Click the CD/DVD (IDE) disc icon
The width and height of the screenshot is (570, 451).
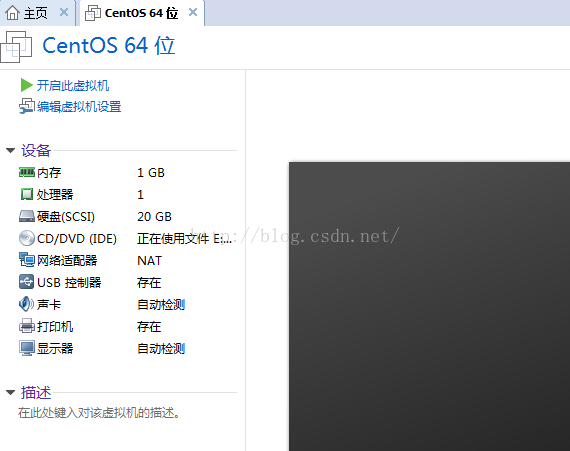click(27, 238)
